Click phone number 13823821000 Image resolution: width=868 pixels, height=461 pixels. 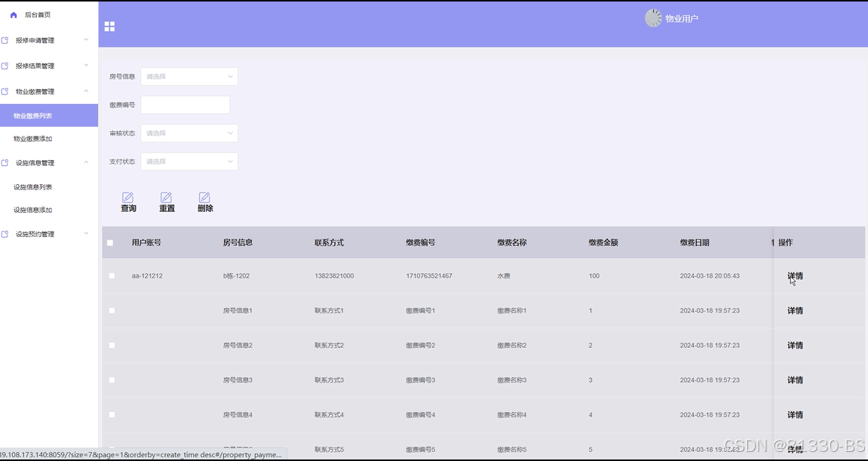(334, 276)
